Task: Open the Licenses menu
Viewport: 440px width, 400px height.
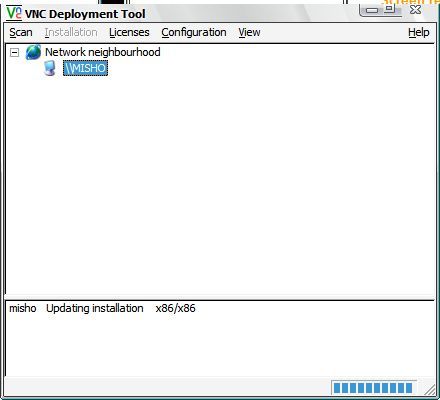Action: (x=129, y=32)
